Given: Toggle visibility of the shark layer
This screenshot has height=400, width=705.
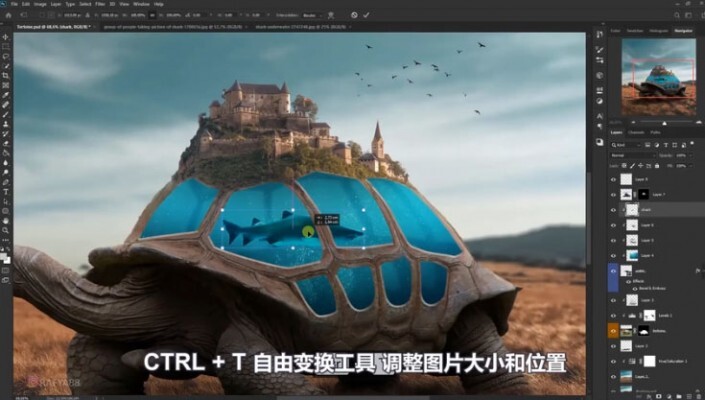Looking at the screenshot, I should point(614,210).
